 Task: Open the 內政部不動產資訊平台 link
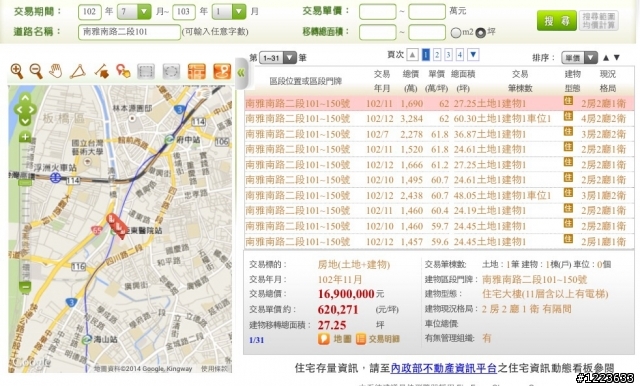pos(444,368)
